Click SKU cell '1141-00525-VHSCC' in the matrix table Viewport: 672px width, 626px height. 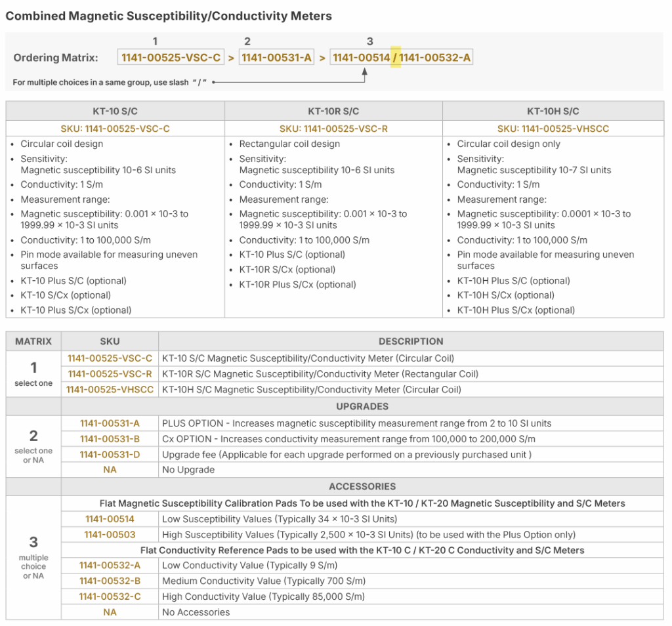(110, 390)
